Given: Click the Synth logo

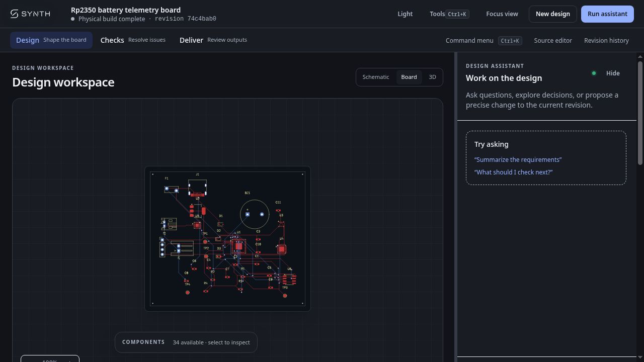Looking at the screenshot, I should tap(30, 14).
